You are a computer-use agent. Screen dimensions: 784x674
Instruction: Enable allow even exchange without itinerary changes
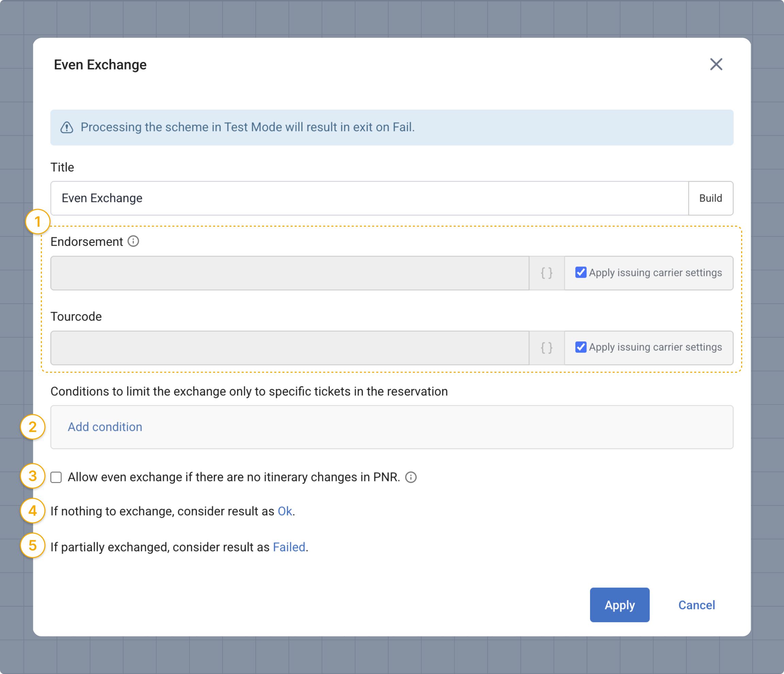(x=56, y=477)
